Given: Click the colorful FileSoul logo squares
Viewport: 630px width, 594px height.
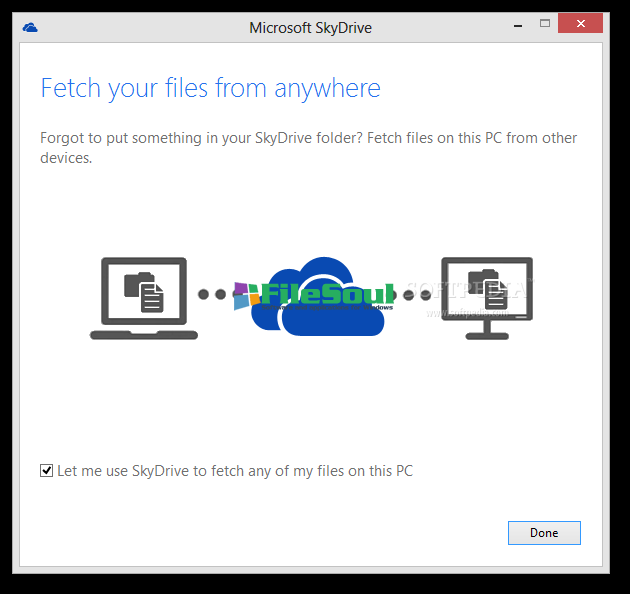Looking at the screenshot, I should (x=247, y=294).
